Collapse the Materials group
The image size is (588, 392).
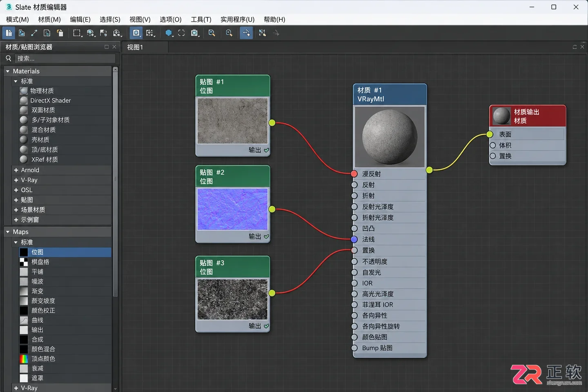8,71
